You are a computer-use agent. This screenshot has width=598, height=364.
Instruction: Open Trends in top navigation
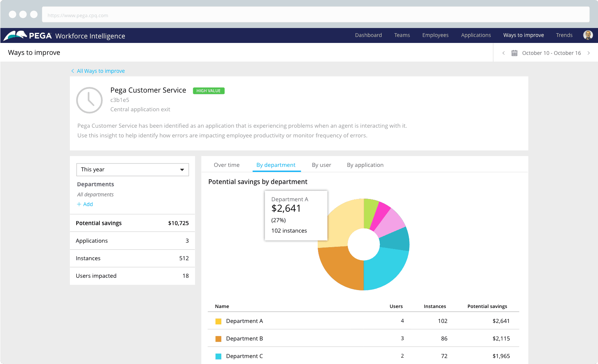click(x=564, y=35)
